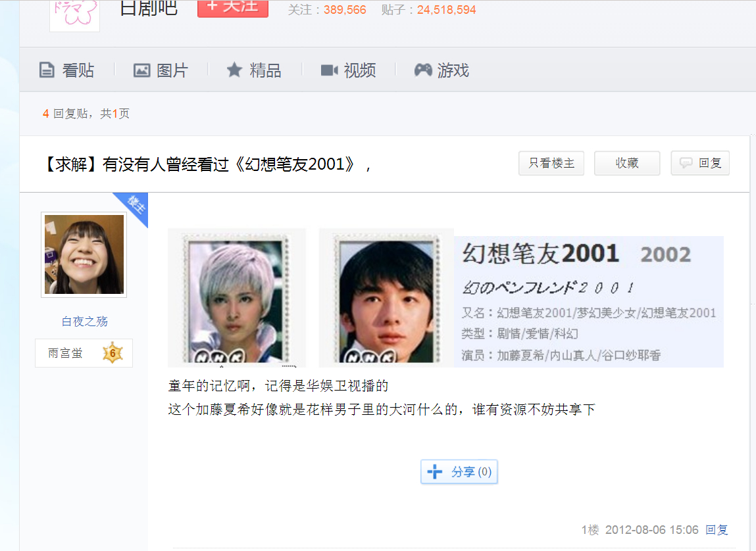Image resolution: width=756 pixels, height=551 pixels.
Task: Open the silver-haired girl NHK image
Action: [x=237, y=298]
